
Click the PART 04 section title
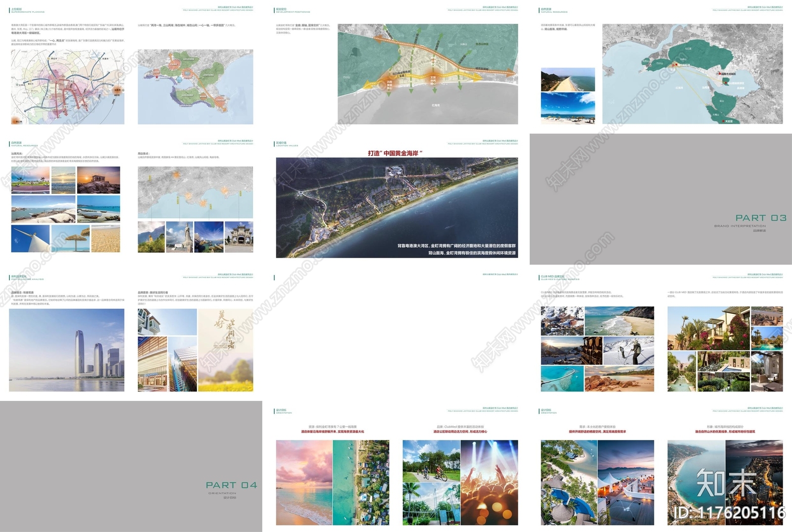point(231,485)
